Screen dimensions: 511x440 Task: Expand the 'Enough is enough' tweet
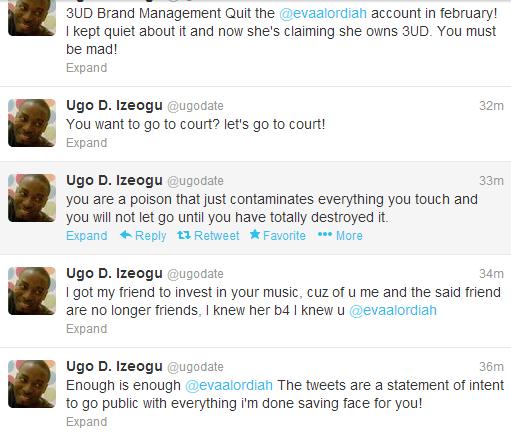click(87, 422)
